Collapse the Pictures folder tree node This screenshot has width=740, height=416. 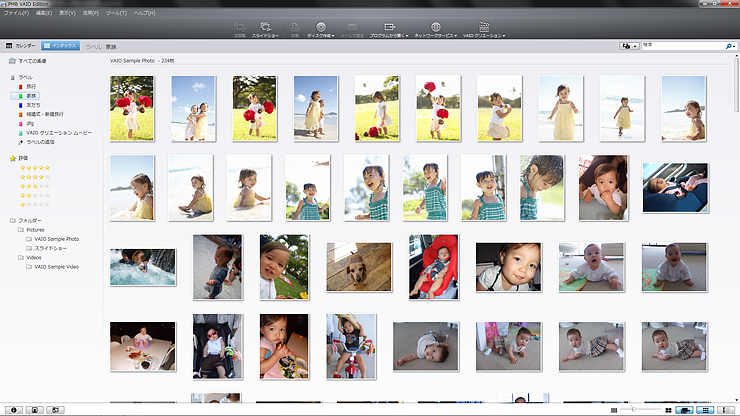[x=20, y=229]
